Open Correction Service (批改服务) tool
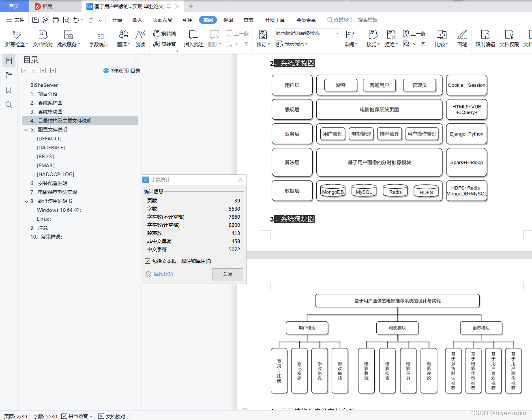 pos(69,39)
